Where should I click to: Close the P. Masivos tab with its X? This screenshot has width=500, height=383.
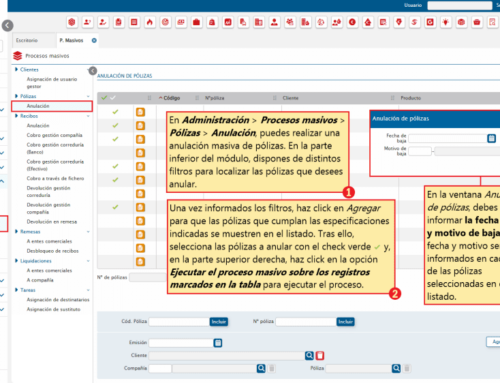click(94, 40)
